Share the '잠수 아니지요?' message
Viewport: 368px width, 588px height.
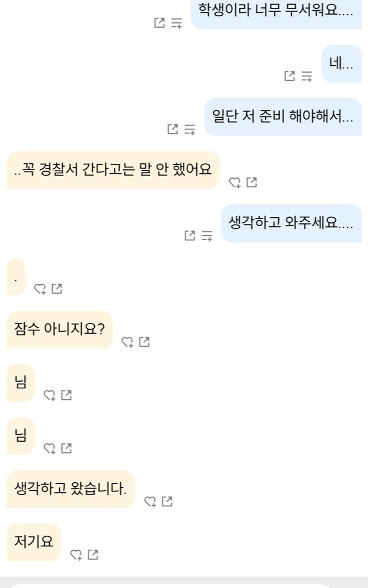coord(144,342)
